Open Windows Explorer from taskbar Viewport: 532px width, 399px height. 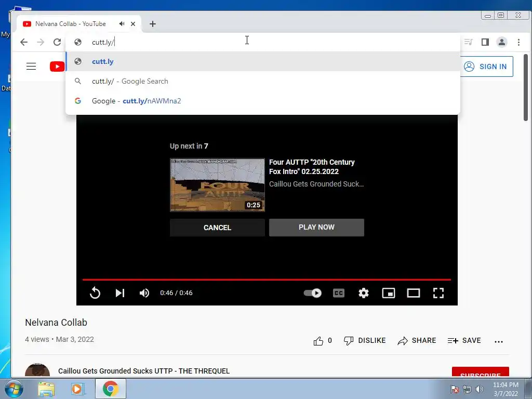tap(46, 389)
